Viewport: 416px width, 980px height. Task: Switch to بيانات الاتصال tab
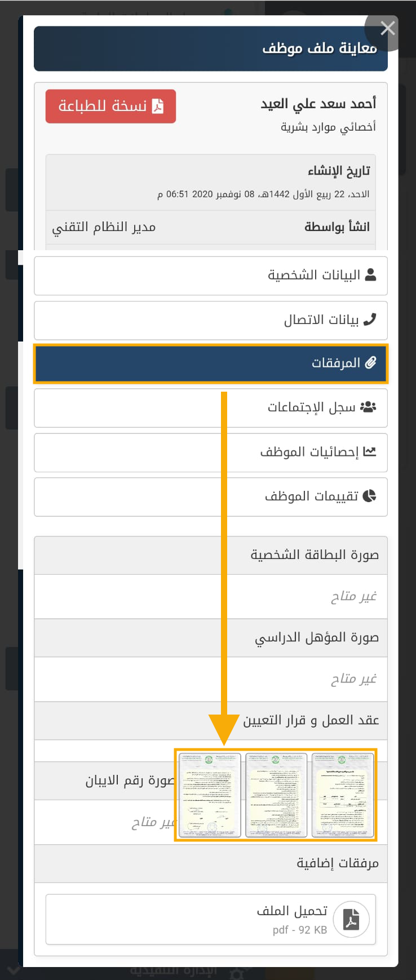pos(211,320)
